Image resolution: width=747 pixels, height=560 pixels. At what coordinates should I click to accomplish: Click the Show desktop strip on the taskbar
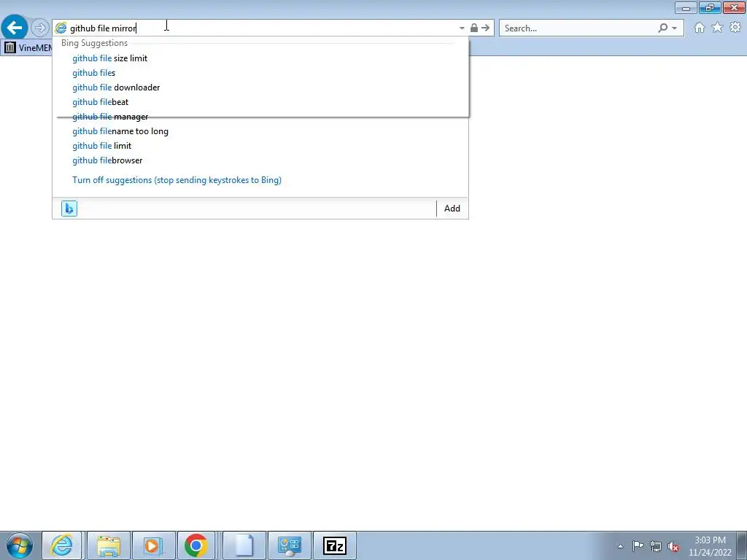click(742, 545)
